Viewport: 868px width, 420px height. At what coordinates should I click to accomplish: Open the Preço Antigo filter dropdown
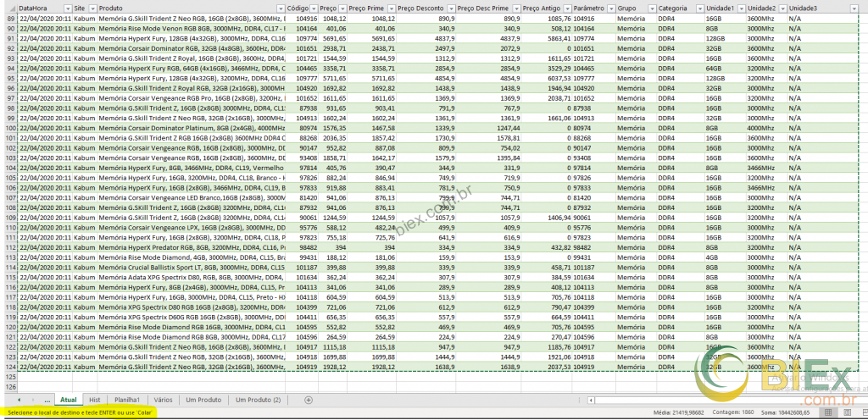pos(566,8)
